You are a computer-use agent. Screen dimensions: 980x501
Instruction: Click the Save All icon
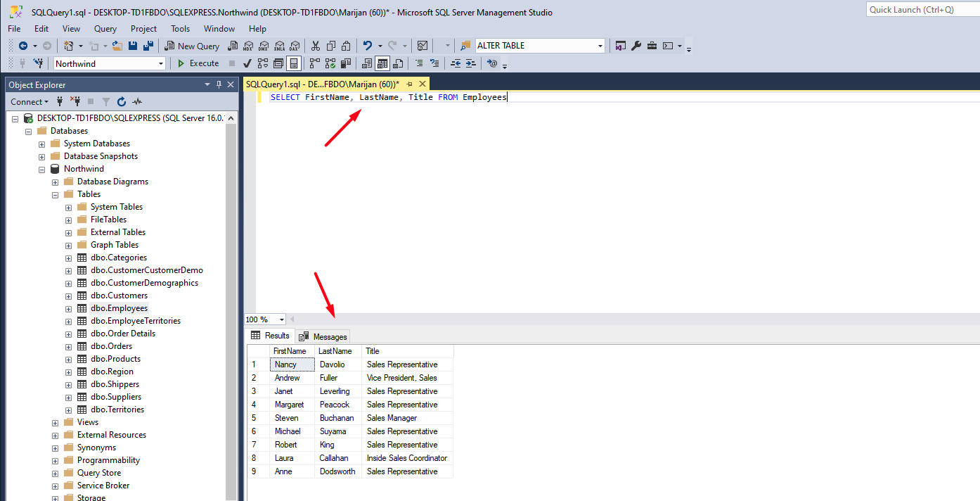pyautogui.click(x=148, y=46)
